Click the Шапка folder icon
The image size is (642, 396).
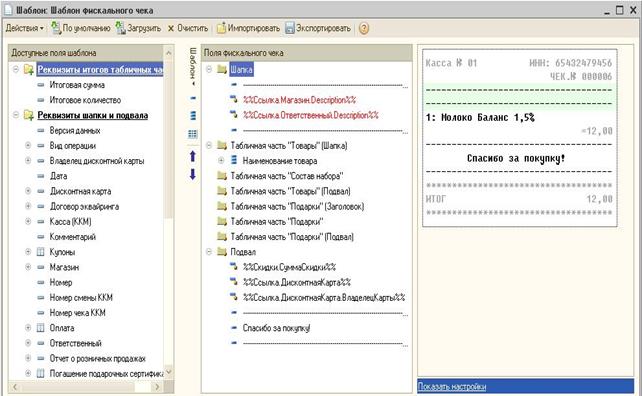(222, 69)
